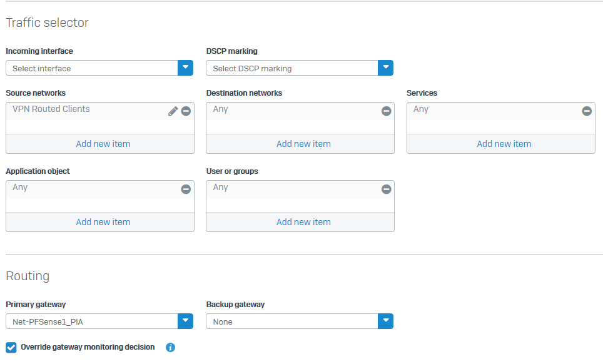Remove Any entry from Destination networks

pos(386,111)
